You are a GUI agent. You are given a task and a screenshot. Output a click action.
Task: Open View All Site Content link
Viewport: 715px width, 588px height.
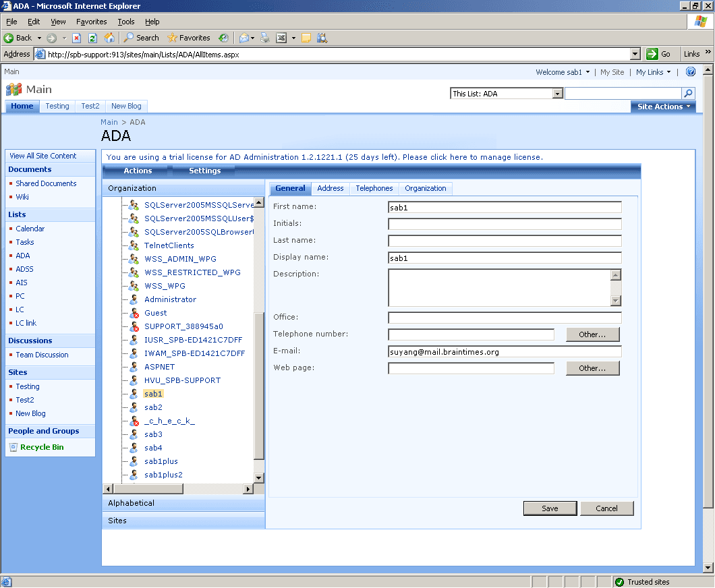[43, 156]
